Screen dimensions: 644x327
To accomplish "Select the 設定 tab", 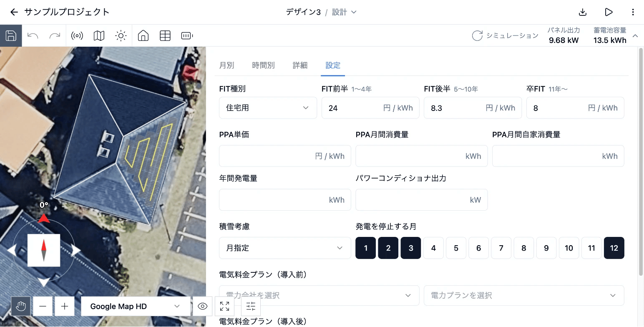I will click(x=333, y=65).
